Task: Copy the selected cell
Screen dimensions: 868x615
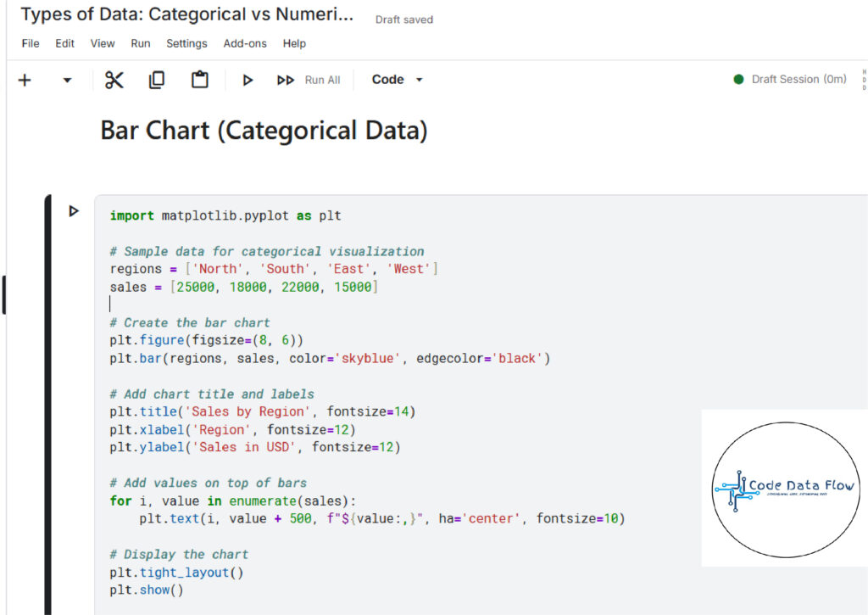Action: 157,80
